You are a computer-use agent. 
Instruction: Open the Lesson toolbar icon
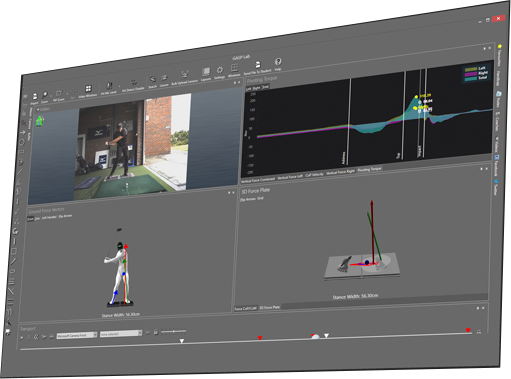click(164, 78)
